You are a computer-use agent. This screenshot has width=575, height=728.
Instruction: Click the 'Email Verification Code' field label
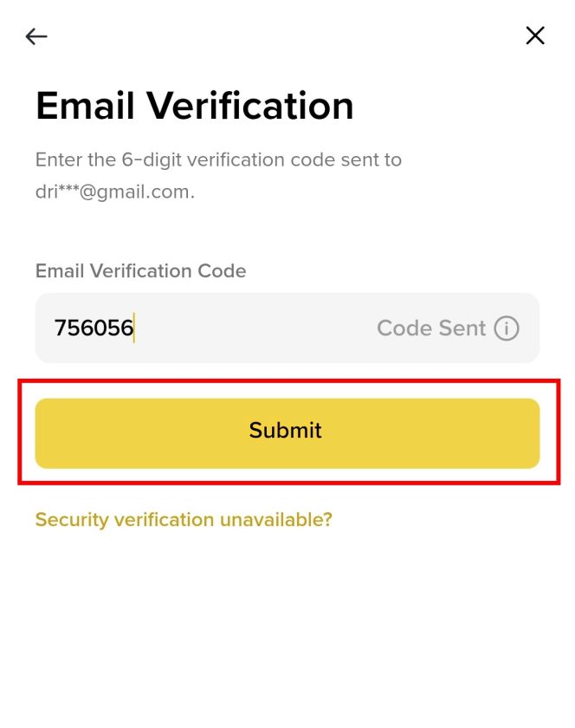pos(140,270)
